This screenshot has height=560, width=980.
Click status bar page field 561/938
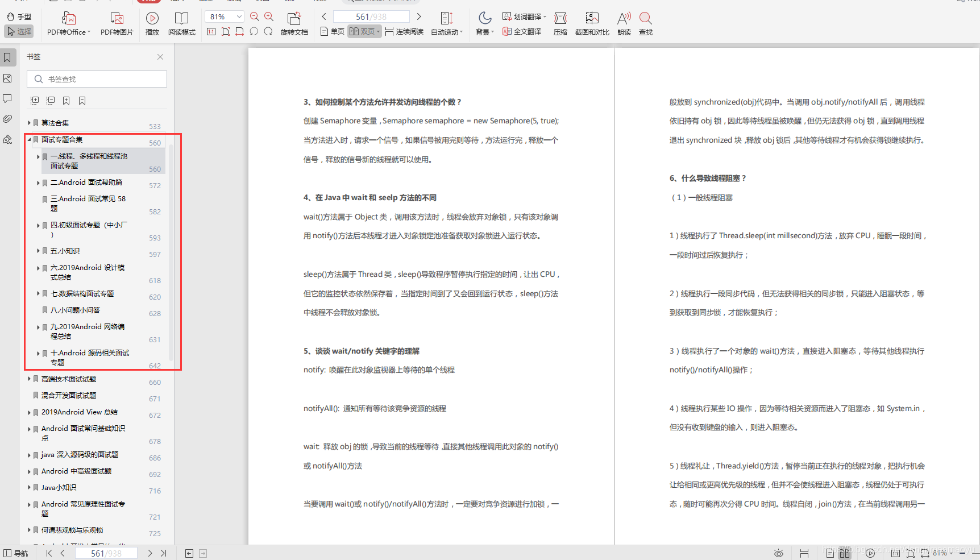point(106,553)
